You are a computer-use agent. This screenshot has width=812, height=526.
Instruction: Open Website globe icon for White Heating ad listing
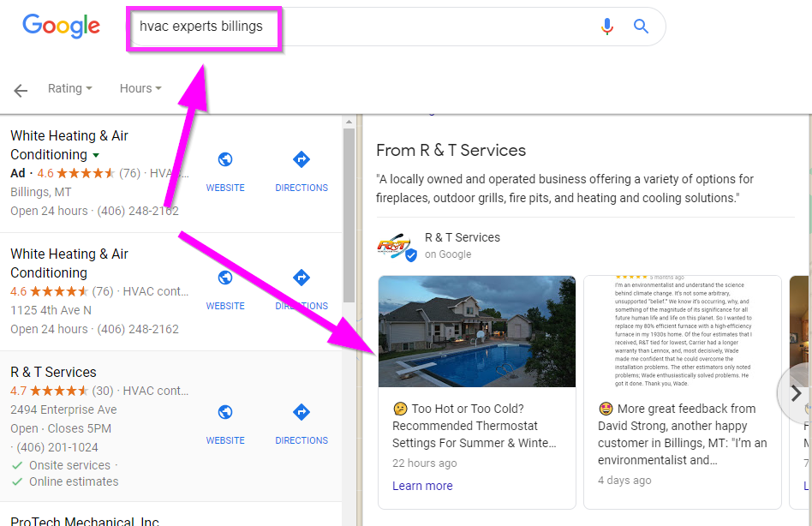point(224,159)
